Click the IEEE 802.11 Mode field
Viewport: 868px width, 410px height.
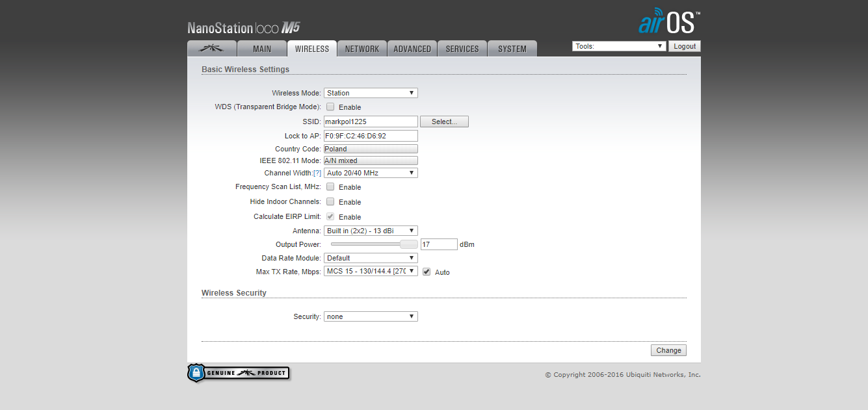[x=371, y=160]
